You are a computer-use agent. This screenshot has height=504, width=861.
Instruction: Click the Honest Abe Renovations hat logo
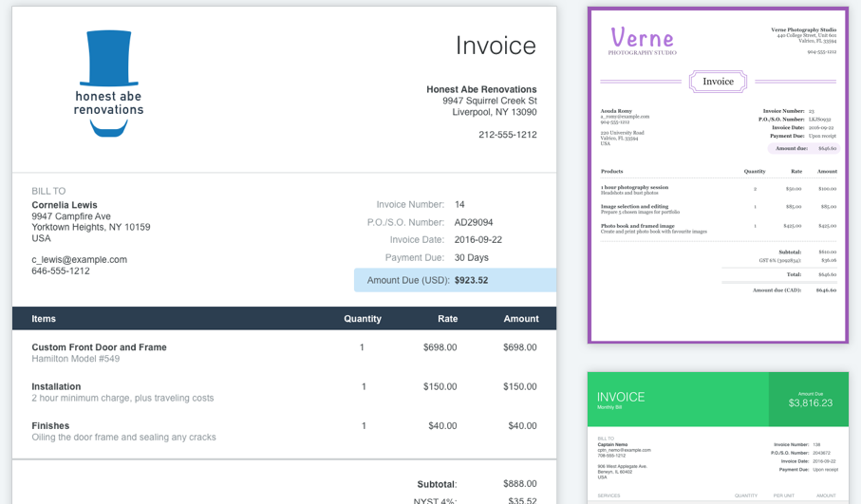pos(109,84)
